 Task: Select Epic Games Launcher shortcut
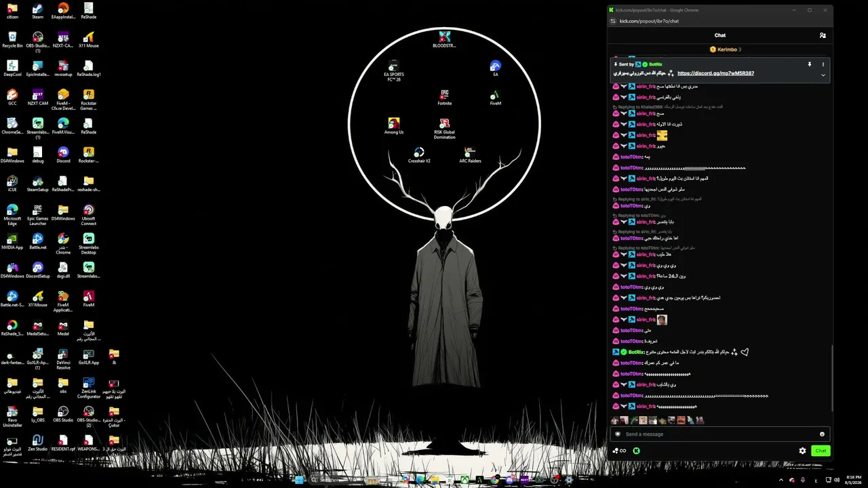[38, 216]
